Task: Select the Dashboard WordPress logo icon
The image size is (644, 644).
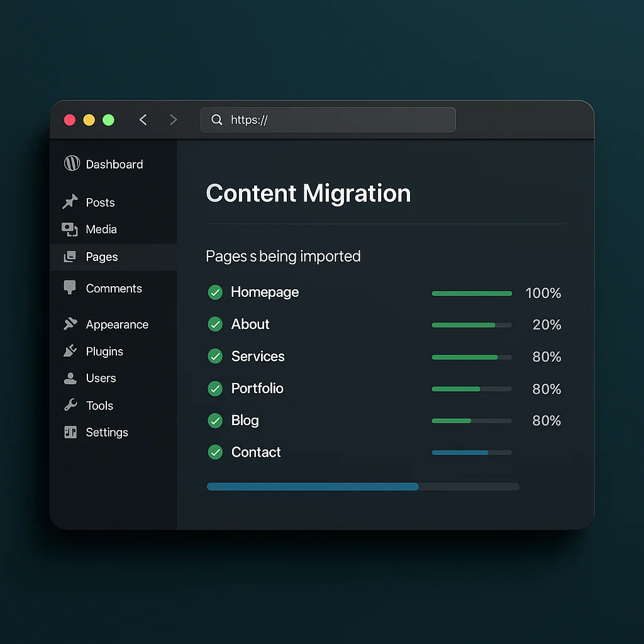Action: pos(71,164)
